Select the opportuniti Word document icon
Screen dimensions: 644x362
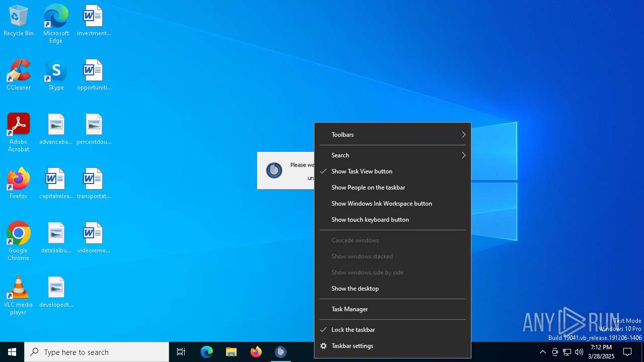point(94,75)
